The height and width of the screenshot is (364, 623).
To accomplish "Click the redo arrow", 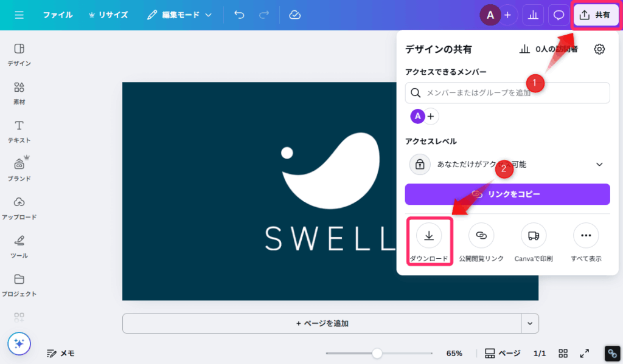I will pos(264,15).
